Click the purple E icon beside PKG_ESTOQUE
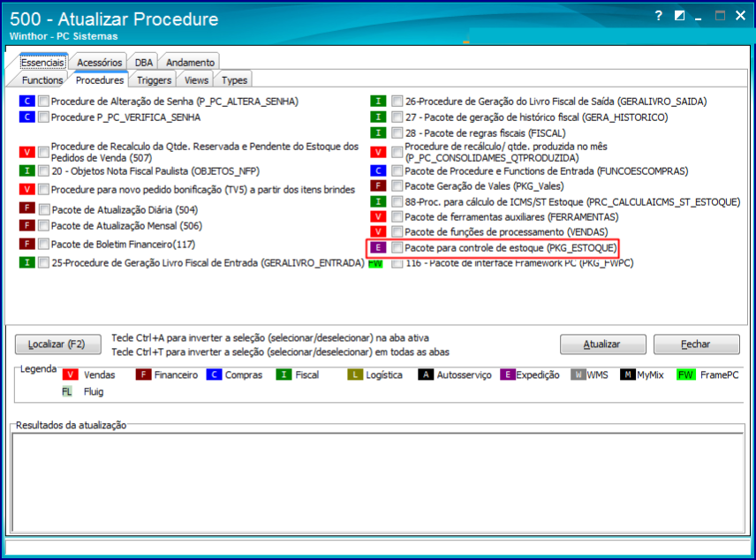 pos(378,247)
